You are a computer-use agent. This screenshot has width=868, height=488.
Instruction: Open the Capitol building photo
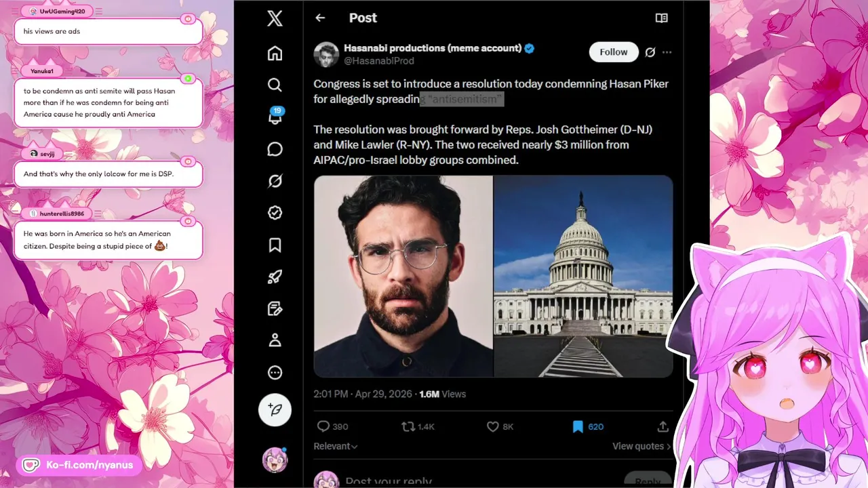tap(584, 276)
